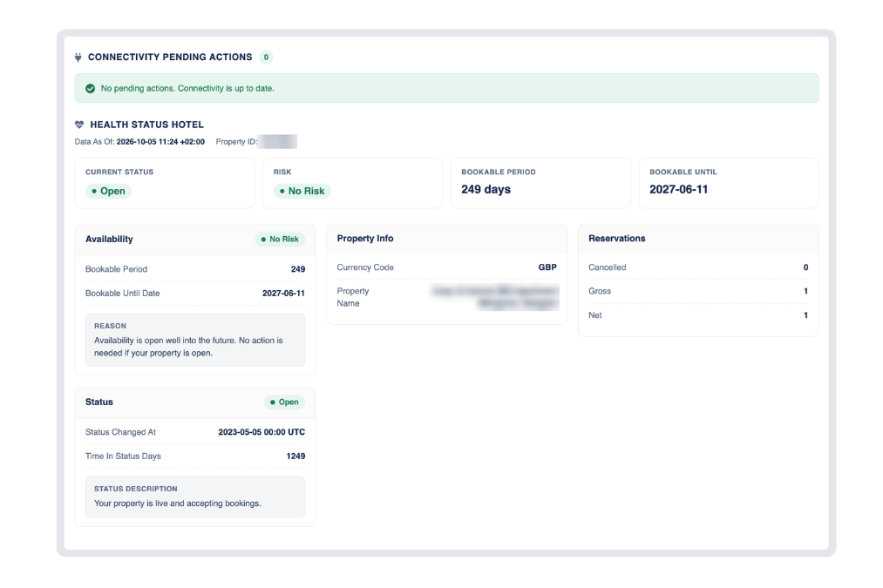Select the 249 days bookable period value

486,190
